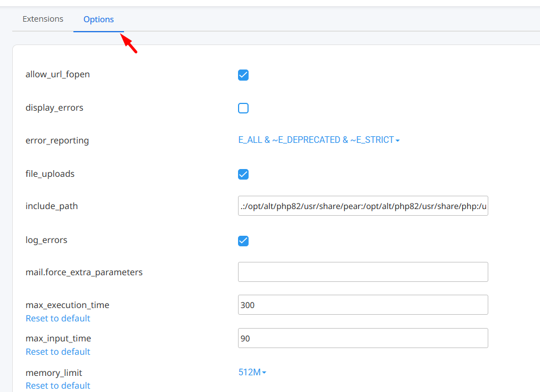Click the error_reporting label text

coord(57,141)
